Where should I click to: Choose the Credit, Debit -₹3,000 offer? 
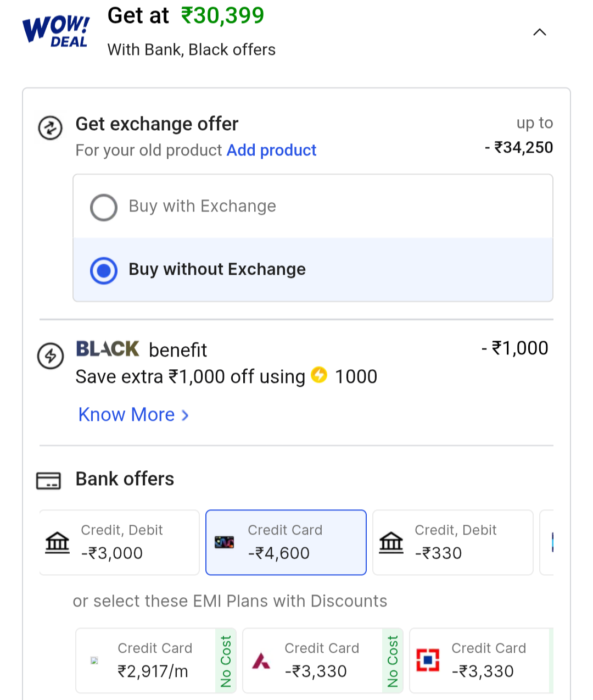[x=119, y=542]
